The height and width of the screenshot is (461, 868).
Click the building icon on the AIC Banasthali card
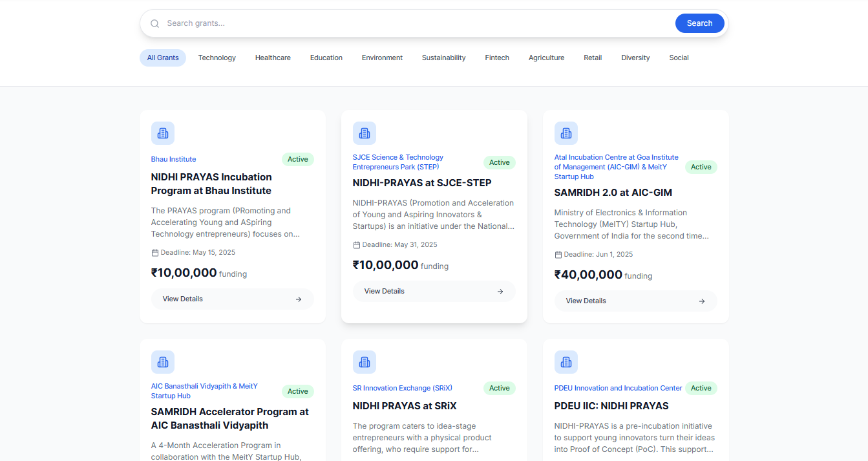click(163, 362)
